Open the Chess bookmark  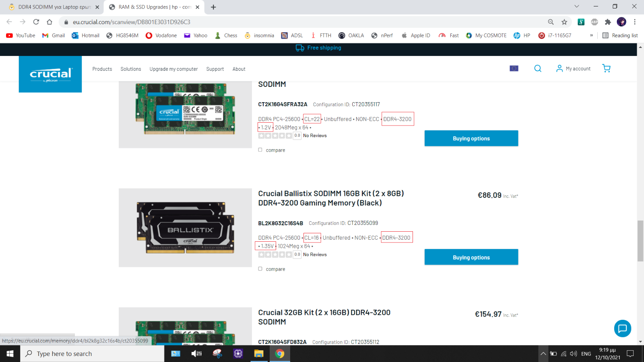226,35
